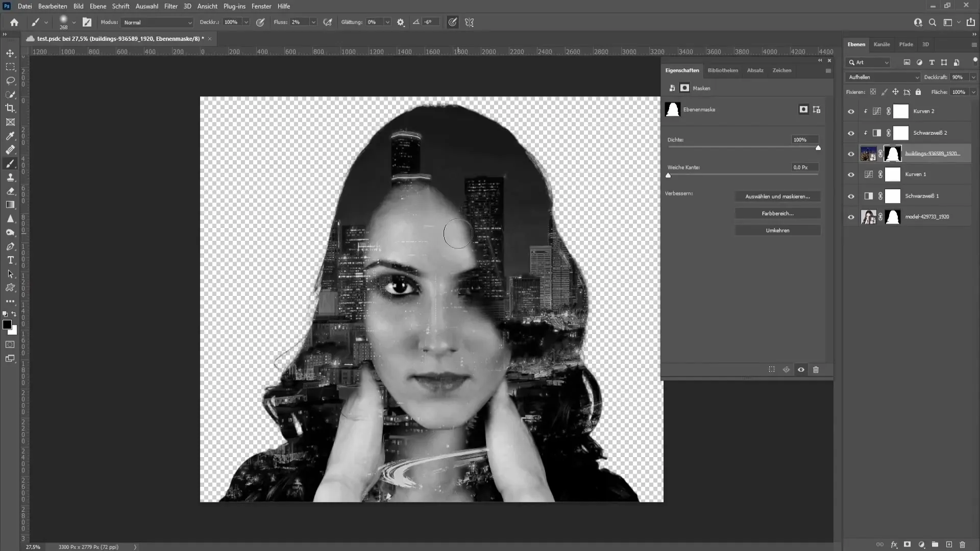Select the Move tool

click(10, 53)
